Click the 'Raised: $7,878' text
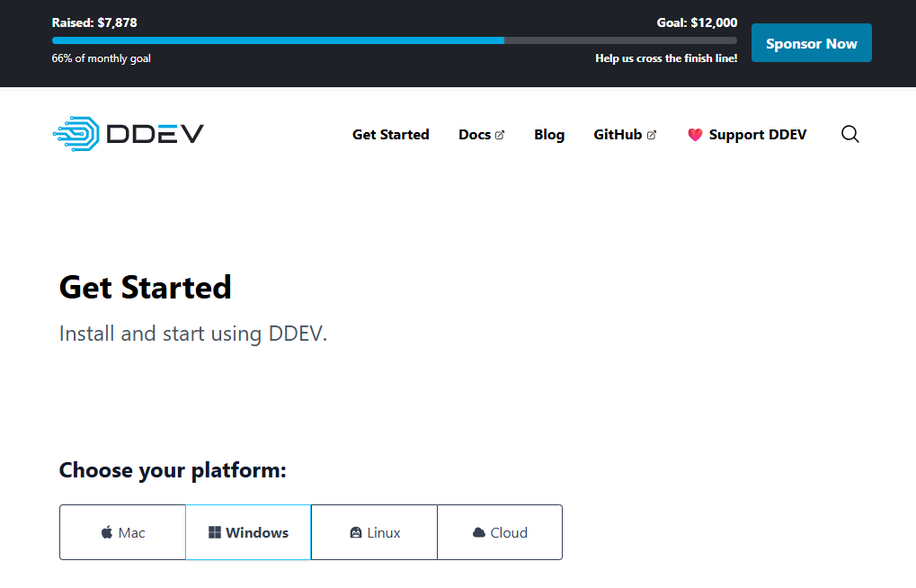This screenshot has height=588, width=916. point(94,22)
